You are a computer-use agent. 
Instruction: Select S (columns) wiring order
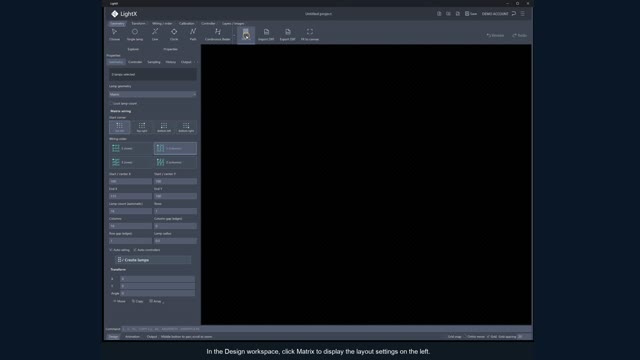[175, 149]
